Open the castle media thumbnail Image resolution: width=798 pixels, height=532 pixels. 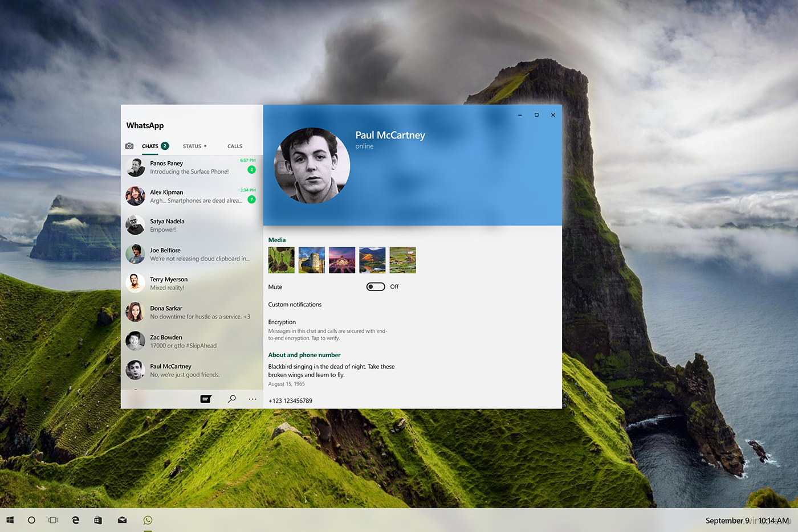[312, 260]
